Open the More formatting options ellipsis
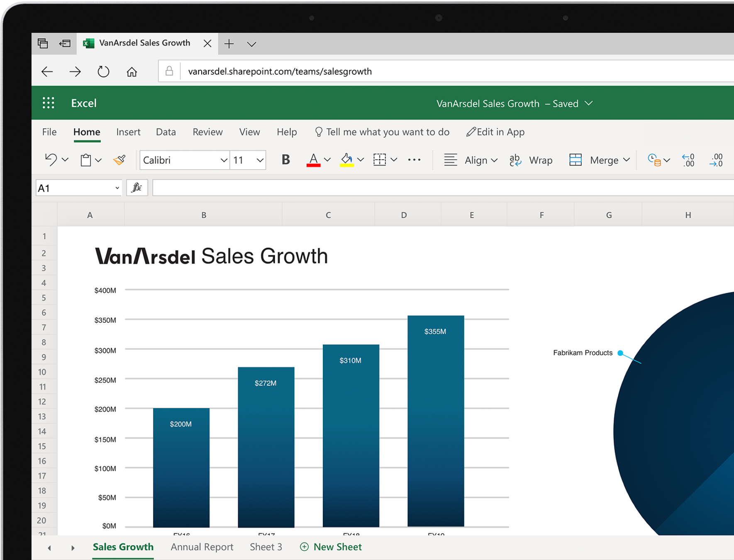 pos(414,160)
